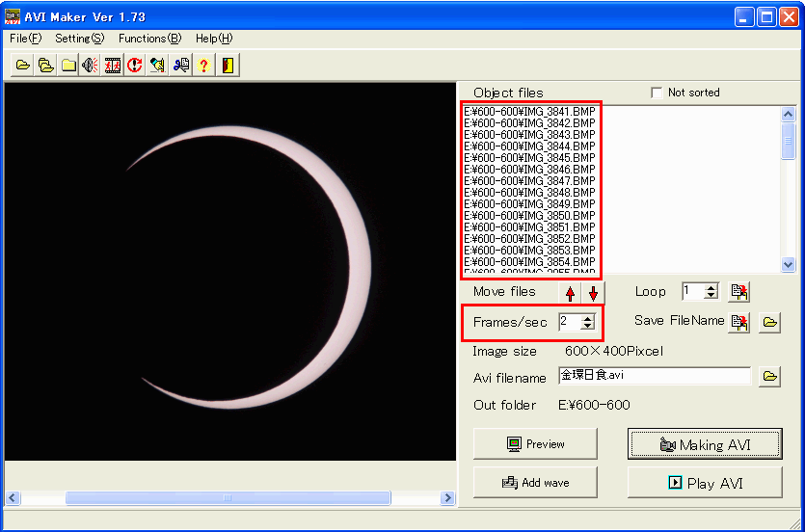This screenshot has height=532, width=805.
Task: Click the horizontal preview scrollbar thumb
Action: (228, 498)
